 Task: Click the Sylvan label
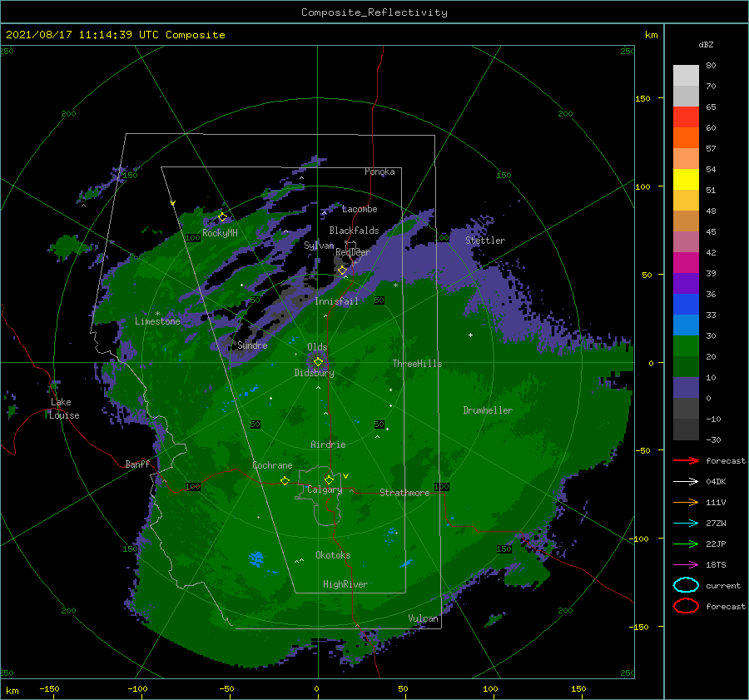[319, 246]
